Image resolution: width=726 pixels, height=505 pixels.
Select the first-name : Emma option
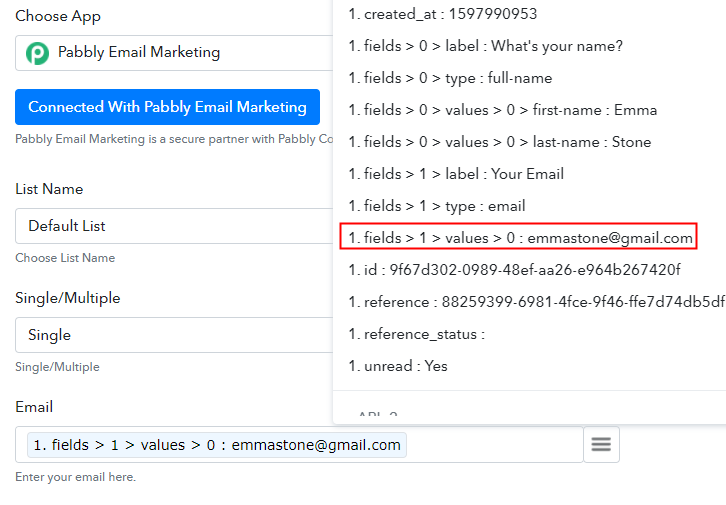pos(502,110)
